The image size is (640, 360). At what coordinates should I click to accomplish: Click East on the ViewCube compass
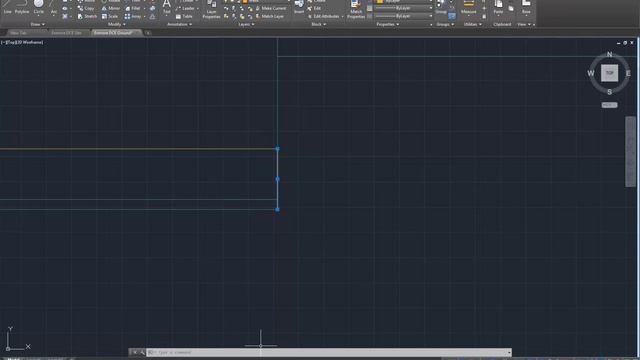628,73
